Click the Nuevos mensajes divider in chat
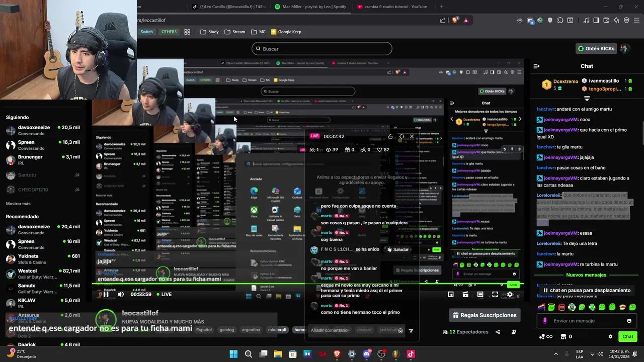 point(586,275)
